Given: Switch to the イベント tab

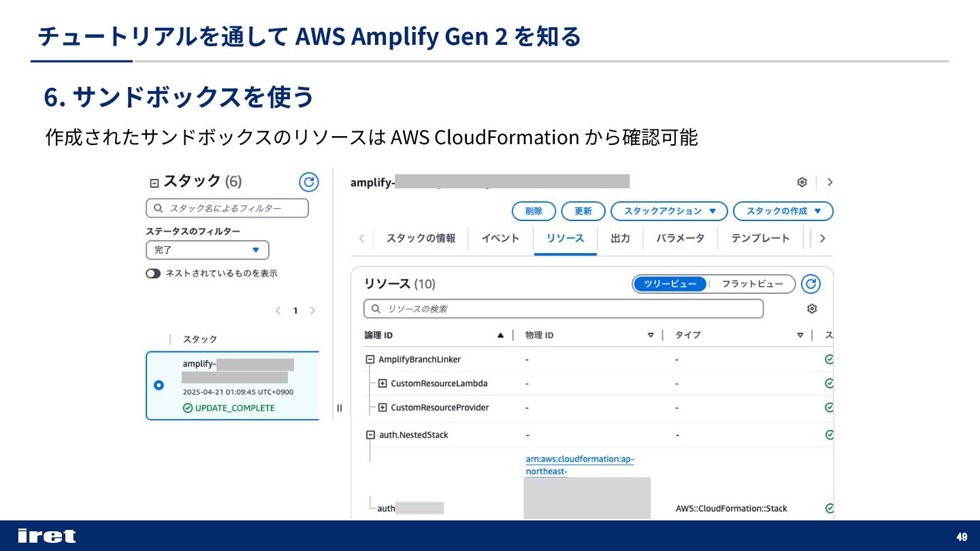Looking at the screenshot, I should click(x=500, y=239).
